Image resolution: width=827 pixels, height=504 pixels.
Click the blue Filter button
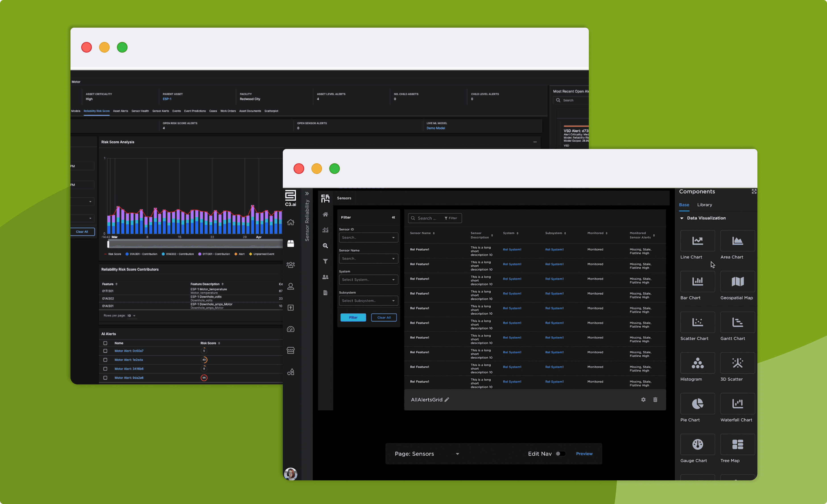pyautogui.click(x=353, y=317)
